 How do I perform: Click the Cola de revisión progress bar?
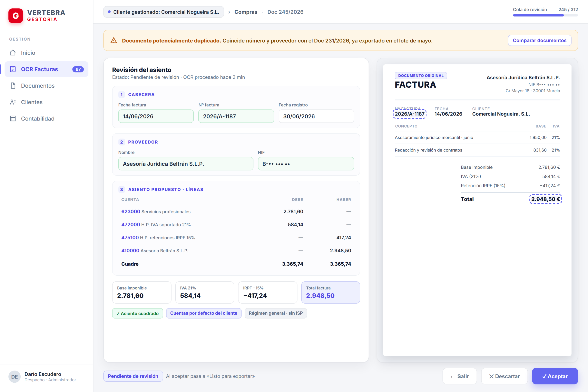pos(545,15)
